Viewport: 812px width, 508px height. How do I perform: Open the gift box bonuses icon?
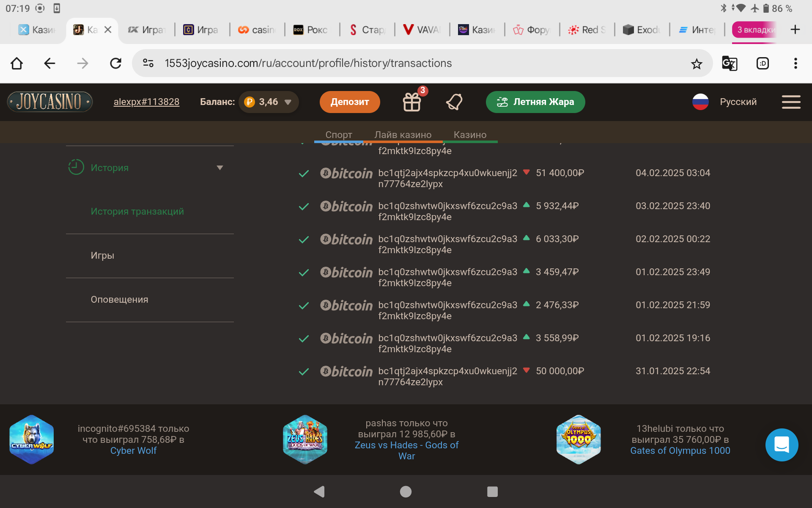(x=411, y=102)
